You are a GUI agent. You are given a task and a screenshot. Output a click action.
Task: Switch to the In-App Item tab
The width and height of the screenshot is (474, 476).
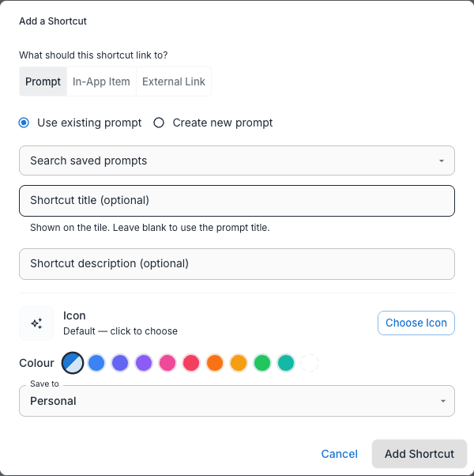pyautogui.click(x=101, y=81)
